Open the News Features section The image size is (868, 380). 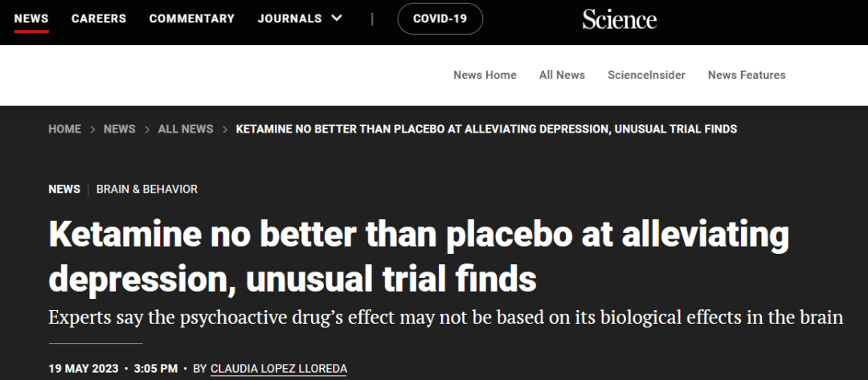(747, 75)
